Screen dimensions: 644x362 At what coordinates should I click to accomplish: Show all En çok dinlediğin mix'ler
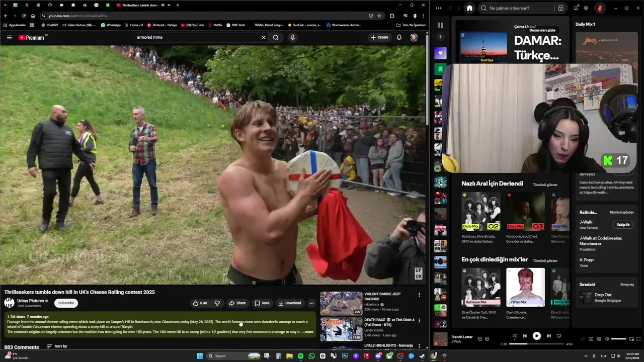[x=545, y=260]
